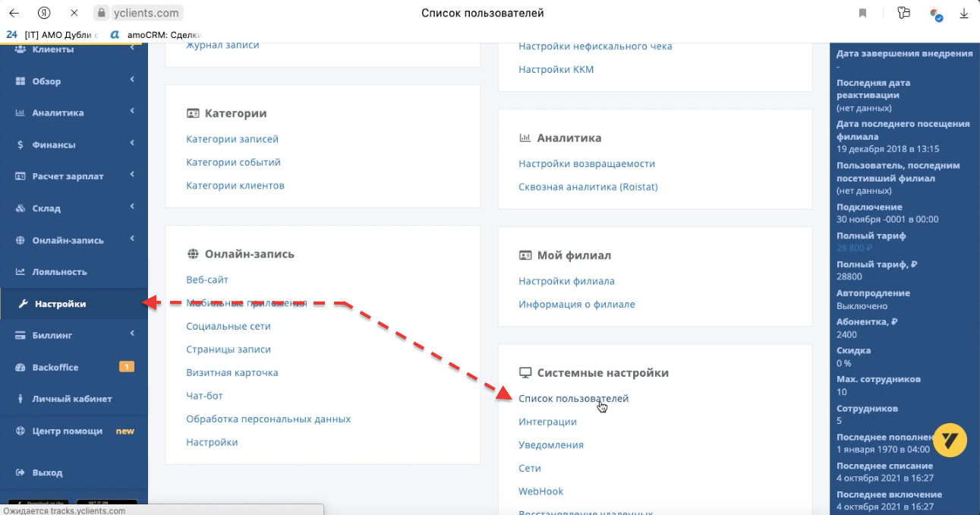Open the [IT] AMO Дубли bookmark
The image size is (980, 515).
[x=52, y=34]
